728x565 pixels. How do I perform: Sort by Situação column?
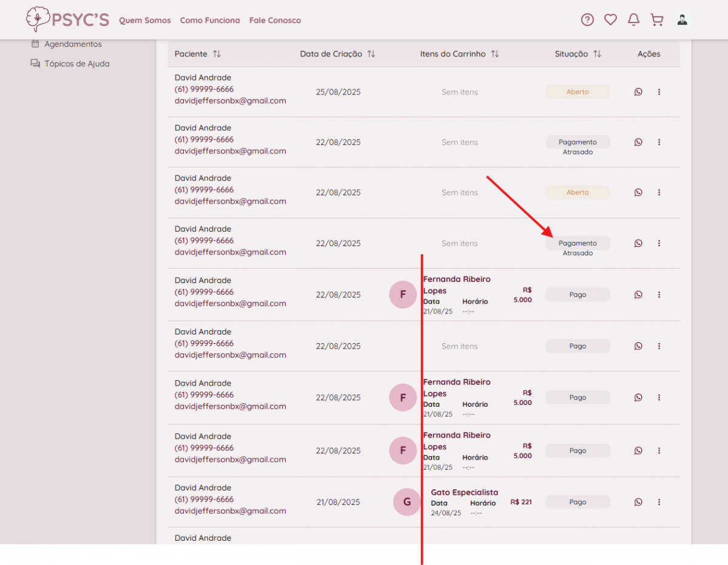click(597, 54)
